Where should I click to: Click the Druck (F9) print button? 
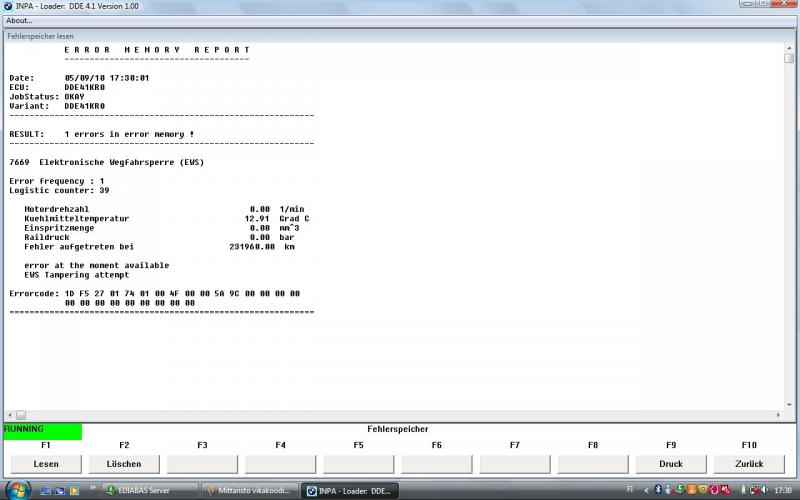tap(671, 464)
